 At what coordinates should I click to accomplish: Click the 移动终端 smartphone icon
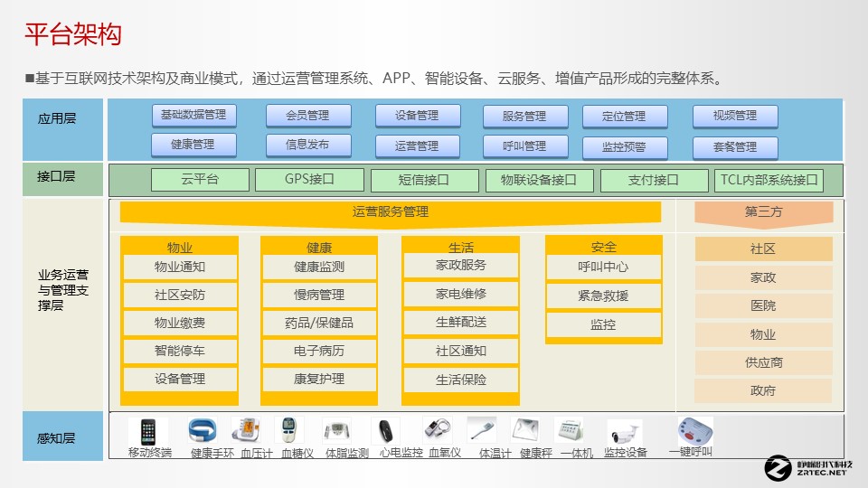tap(148, 431)
